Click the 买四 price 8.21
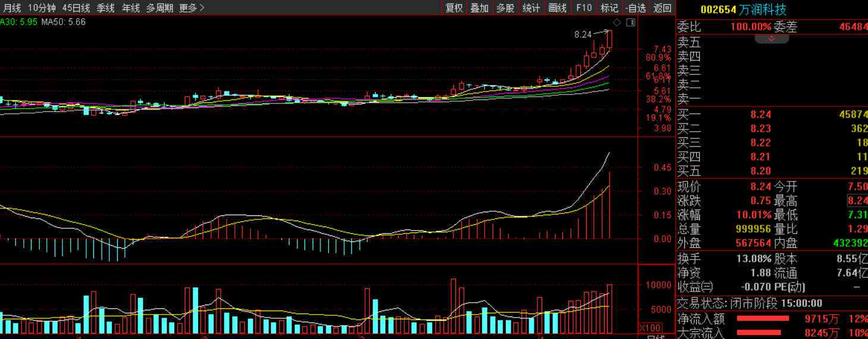The height and width of the screenshot is (339, 868). tap(760, 157)
